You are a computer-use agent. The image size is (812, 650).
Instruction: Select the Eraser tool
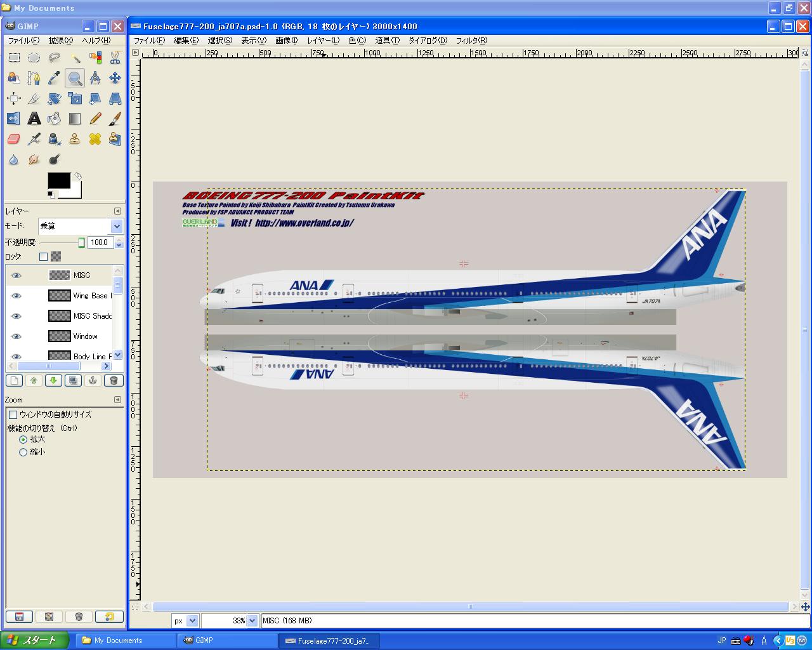point(14,139)
